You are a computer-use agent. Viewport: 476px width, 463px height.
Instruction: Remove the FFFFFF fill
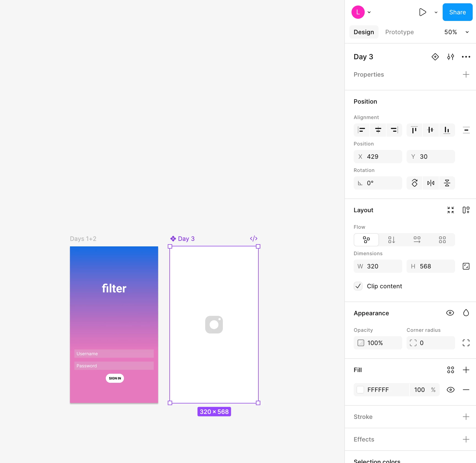click(x=466, y=390)
